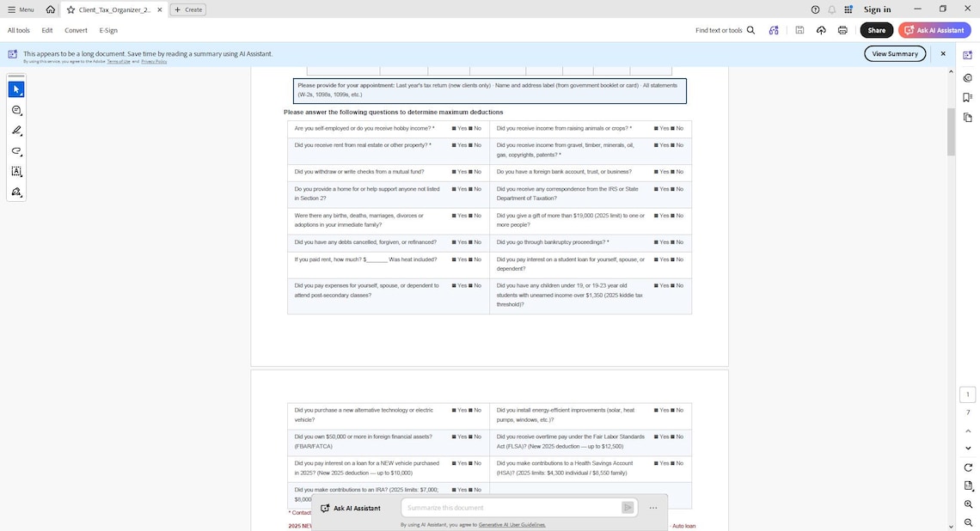Check Yes for electric vehicle purchase question
This screenshot has height=531, width=980.
point(455,411)
